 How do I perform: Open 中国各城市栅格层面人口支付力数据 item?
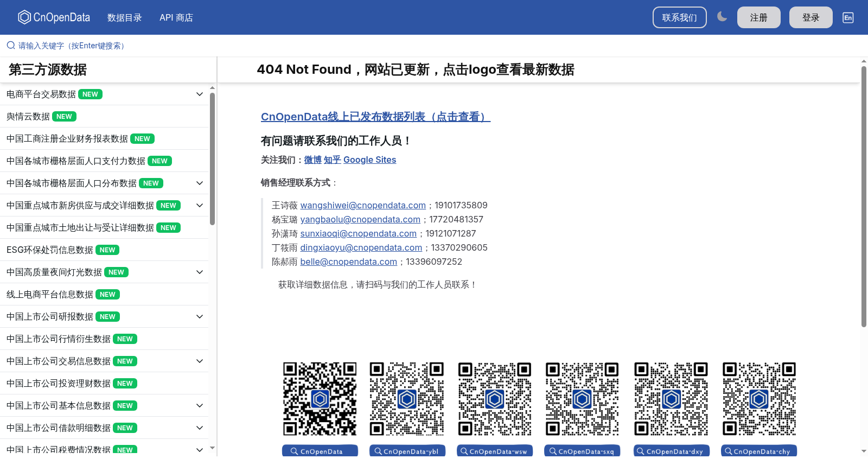104,161
